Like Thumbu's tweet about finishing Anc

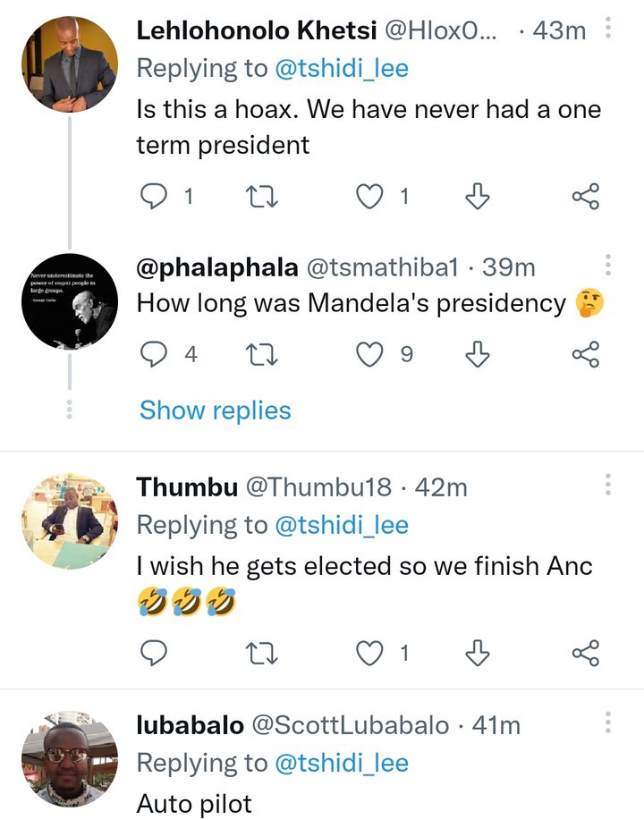369,654
